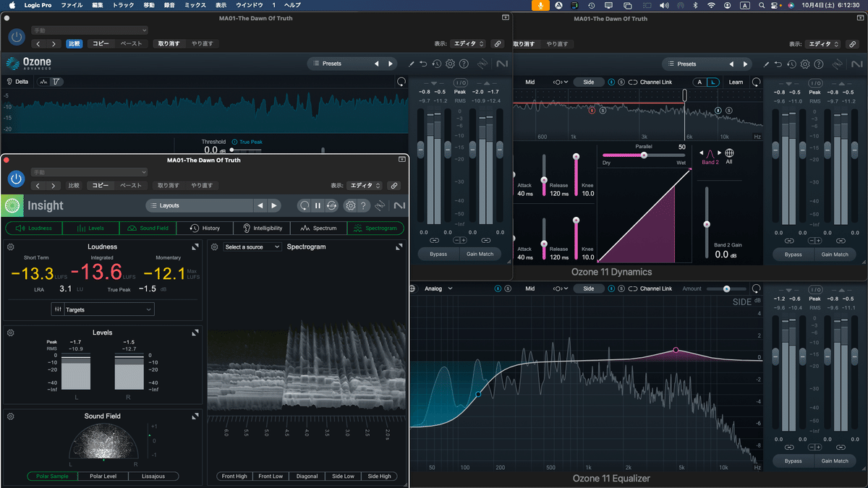Click the Insight help question mark icon

365,206
